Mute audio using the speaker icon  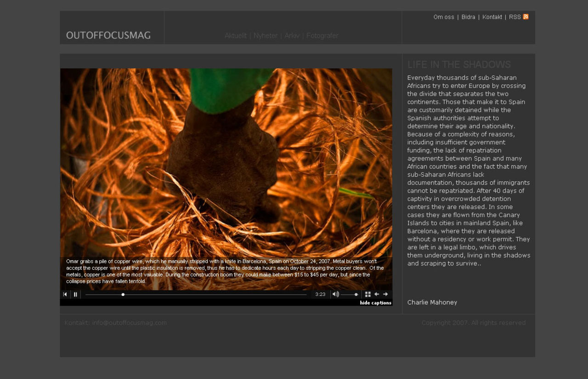tap(335, 294)
